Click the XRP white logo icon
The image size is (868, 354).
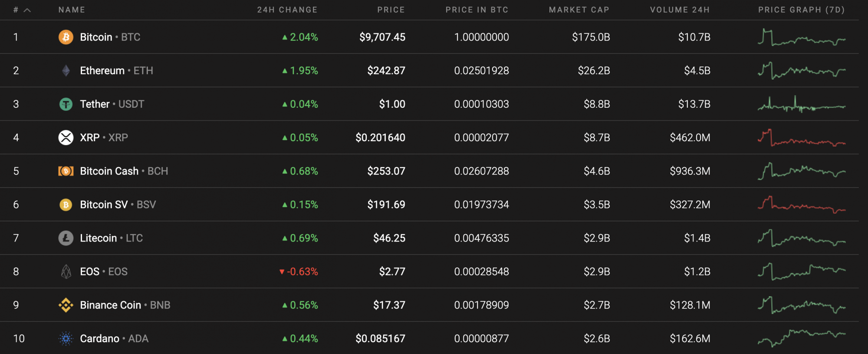(x=66, y=137)
